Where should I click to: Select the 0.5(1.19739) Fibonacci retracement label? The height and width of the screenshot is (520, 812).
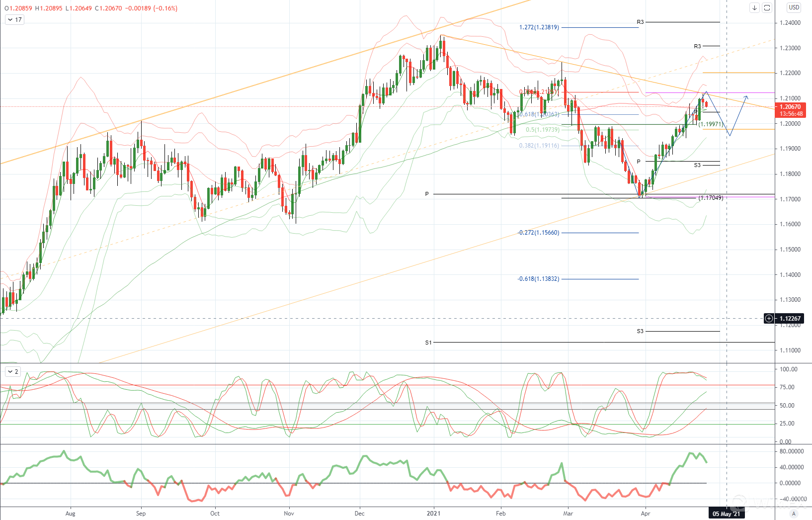click(x=542, y=130)
